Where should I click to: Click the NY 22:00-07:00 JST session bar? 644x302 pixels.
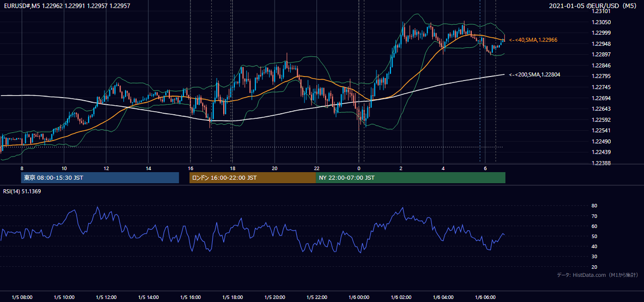point(411,178)
